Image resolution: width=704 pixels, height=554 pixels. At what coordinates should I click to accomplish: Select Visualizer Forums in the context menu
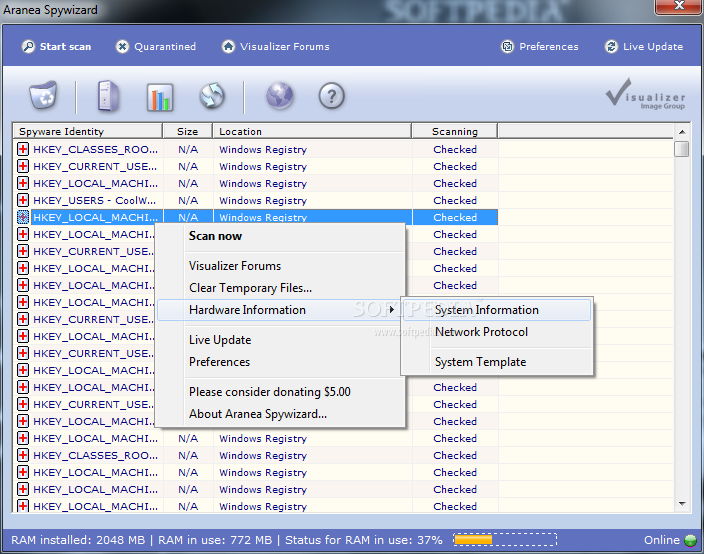click(280, 266)
